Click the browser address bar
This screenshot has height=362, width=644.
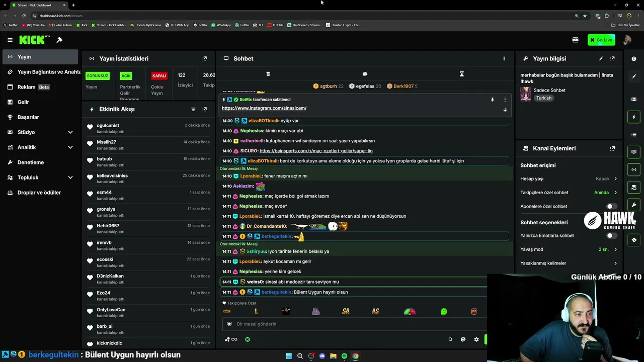[x=302, y=16]
